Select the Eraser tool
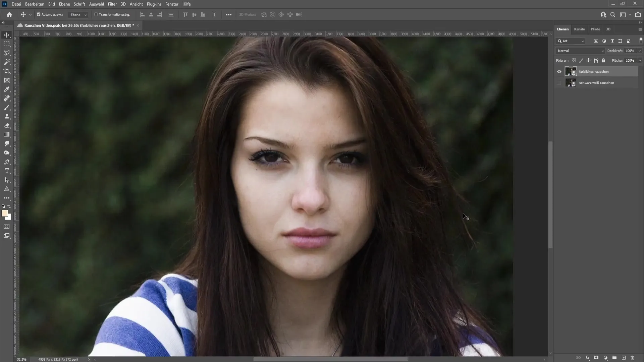 click(x=7, y=126)
